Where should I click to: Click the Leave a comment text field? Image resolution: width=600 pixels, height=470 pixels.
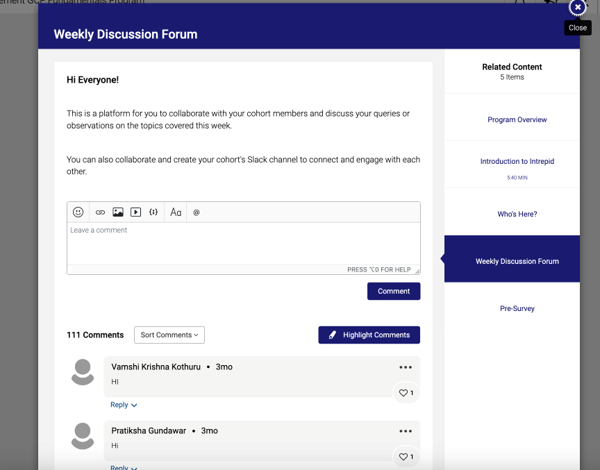click(243, 246)
